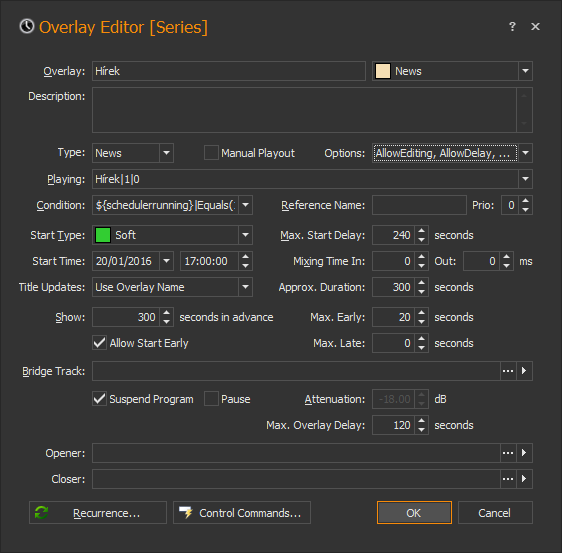
Task: Expand the Type dropdown
Action: point(166,153)
